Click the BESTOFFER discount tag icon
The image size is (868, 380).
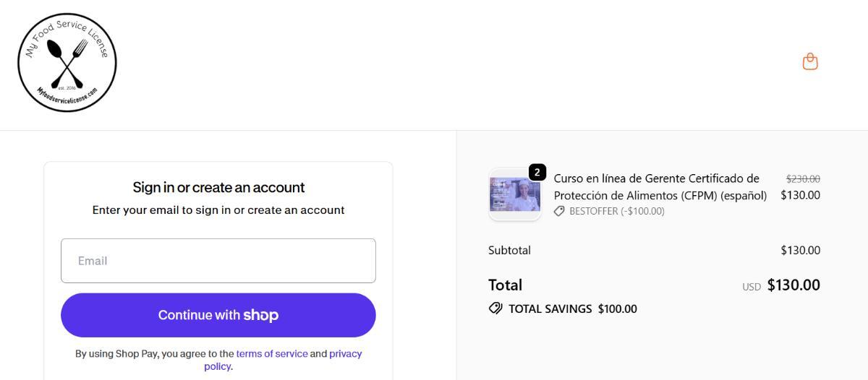(x=559, y=211)
